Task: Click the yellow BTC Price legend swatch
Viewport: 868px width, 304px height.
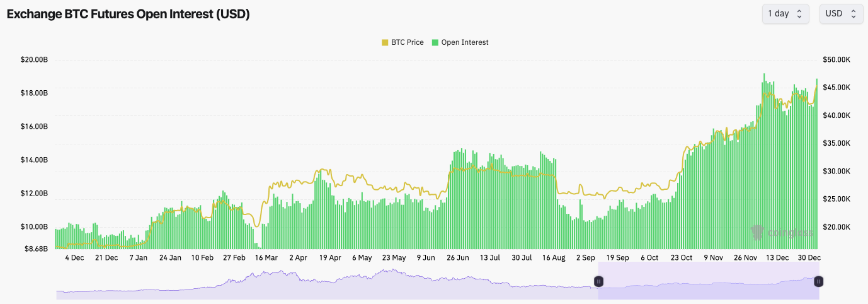Action: point(385,42)
